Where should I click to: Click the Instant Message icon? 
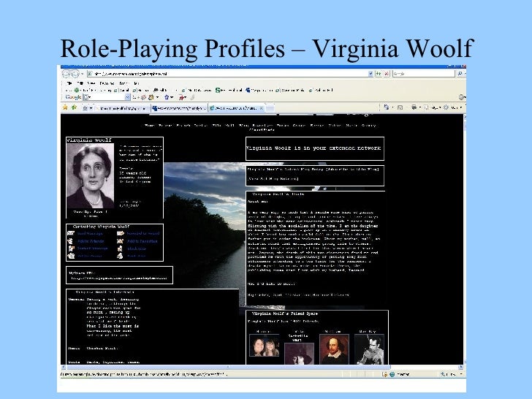72,248
